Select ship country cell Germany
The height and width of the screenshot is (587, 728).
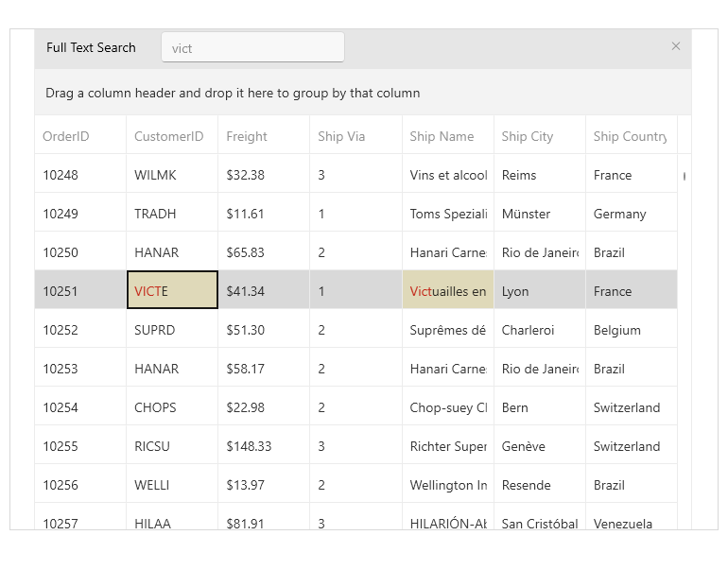[632, 213]
